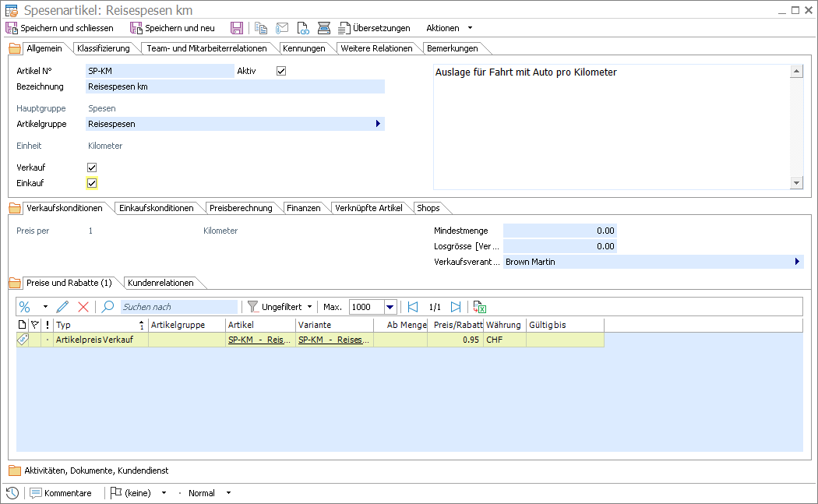
Task: Open the history clock icon in status bar
Action: click(12, 493)
